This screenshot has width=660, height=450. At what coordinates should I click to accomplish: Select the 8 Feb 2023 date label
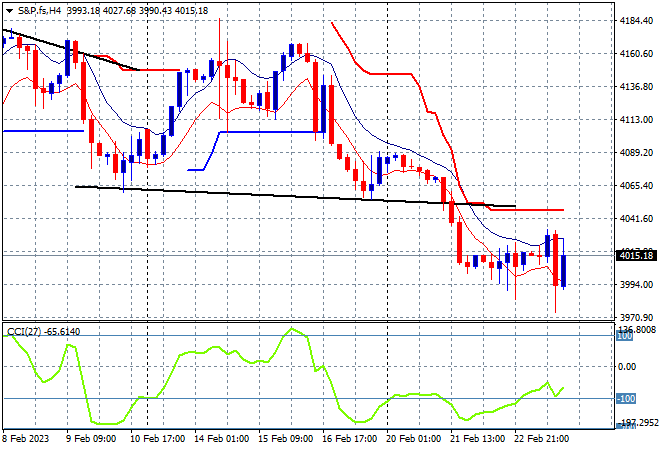tap(26, 439)
